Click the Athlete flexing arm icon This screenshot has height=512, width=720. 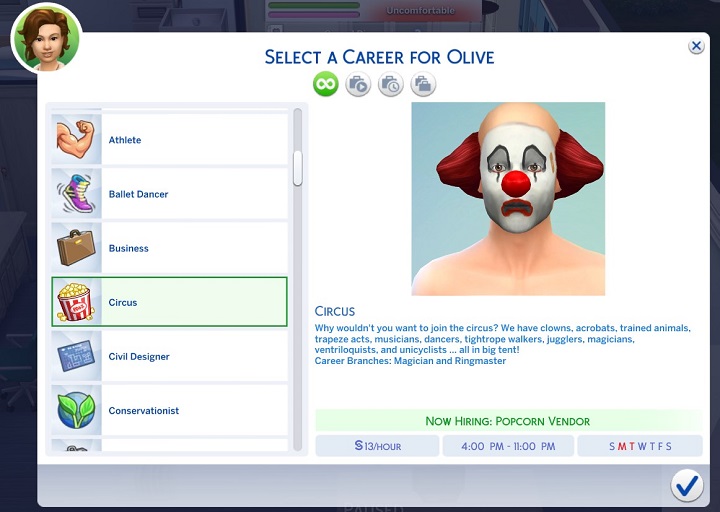[x=76, y=140]
